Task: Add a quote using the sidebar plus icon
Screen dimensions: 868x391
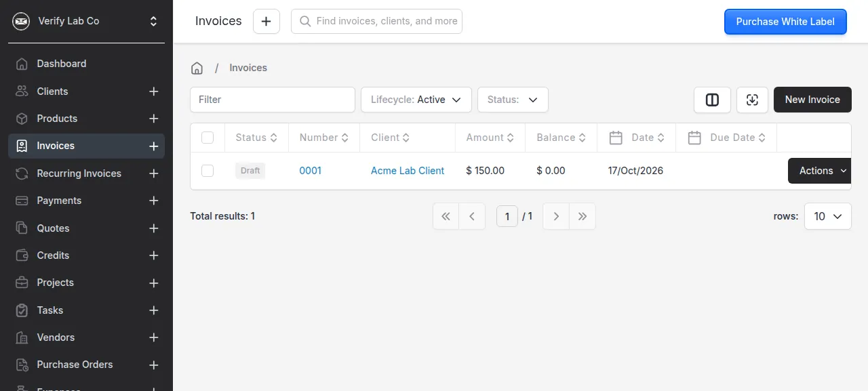Action: [154, 228]
